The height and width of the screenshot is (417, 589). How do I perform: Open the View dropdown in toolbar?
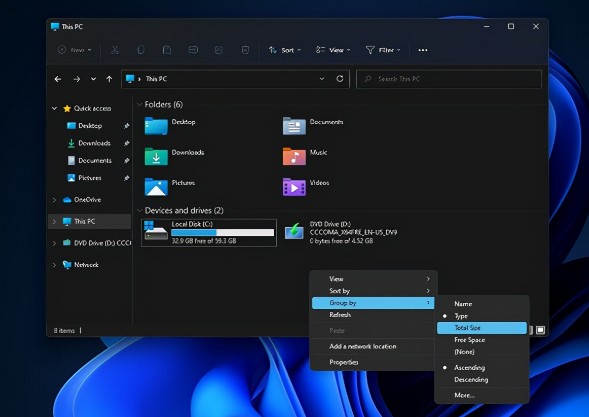(x=333, y=50)
